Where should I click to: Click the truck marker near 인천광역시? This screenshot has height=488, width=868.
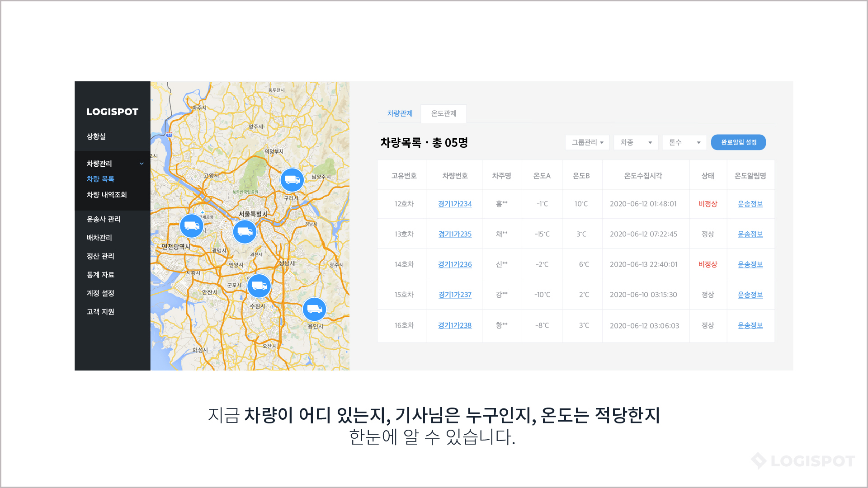(191, 225)
